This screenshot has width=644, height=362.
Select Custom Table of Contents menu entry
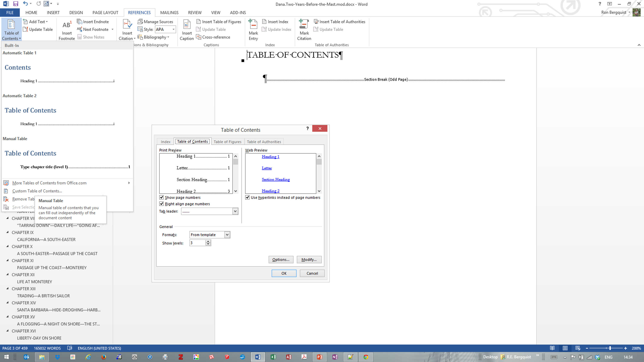(37, 191)
